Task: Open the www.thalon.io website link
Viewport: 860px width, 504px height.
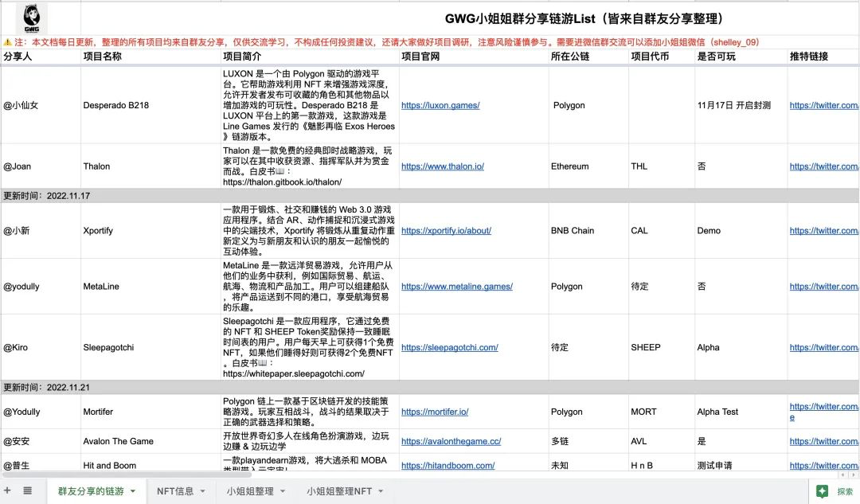Action: coord(443,166)
